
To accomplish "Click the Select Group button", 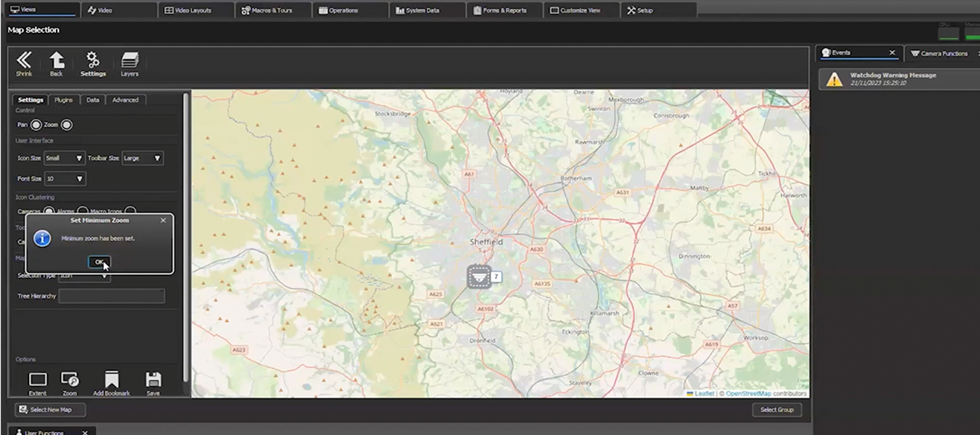I will pyautogui.click(x=777, y=410).
